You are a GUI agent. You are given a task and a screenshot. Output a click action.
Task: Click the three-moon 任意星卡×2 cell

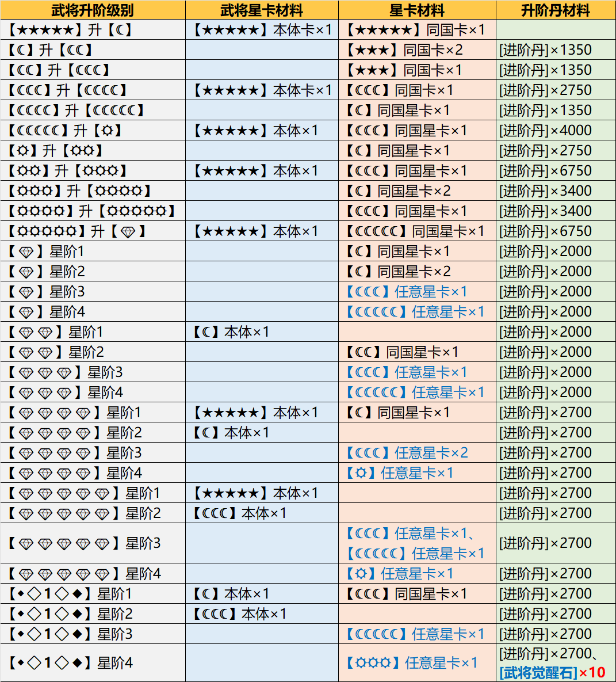(417, 452)
